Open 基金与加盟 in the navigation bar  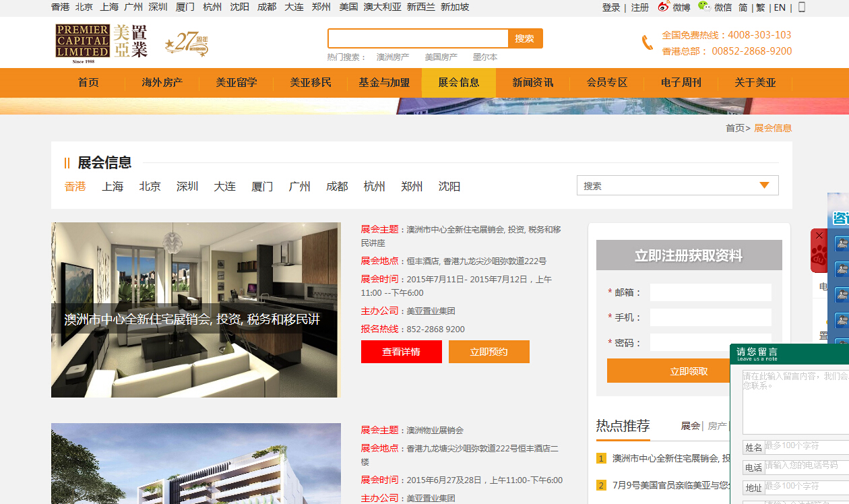click(x=384, y=83)
